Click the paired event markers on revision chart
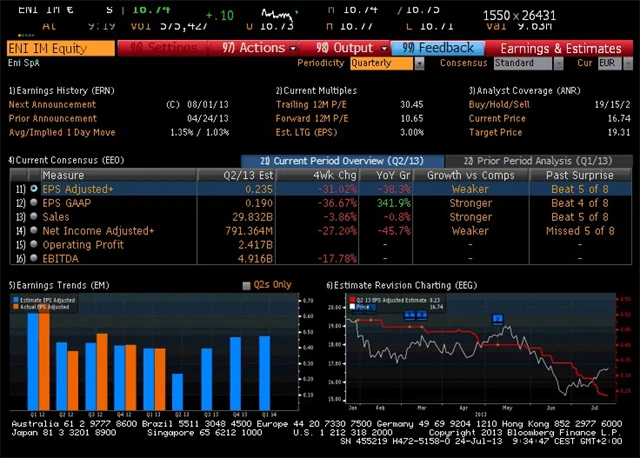The width and height of the screenshot is (640, 458). [415, 315]
